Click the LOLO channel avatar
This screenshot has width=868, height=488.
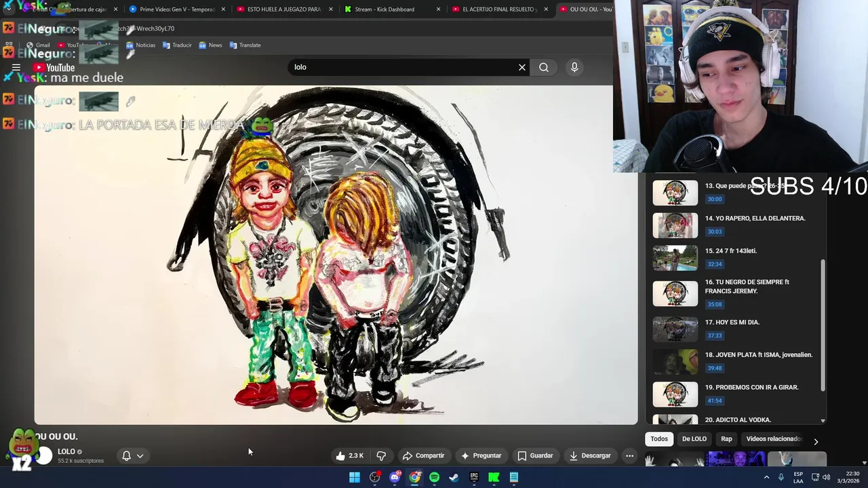pyautogui.click(x=44, y=455)
